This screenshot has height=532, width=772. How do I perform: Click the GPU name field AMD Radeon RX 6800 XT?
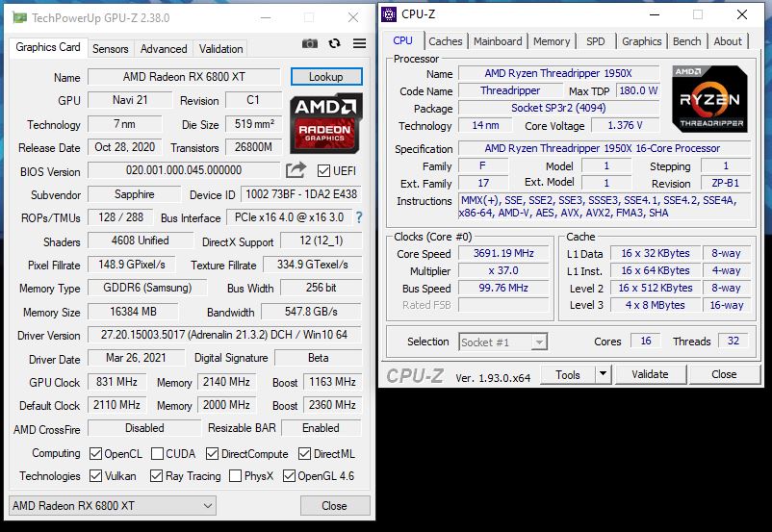[x=184, y=77]
